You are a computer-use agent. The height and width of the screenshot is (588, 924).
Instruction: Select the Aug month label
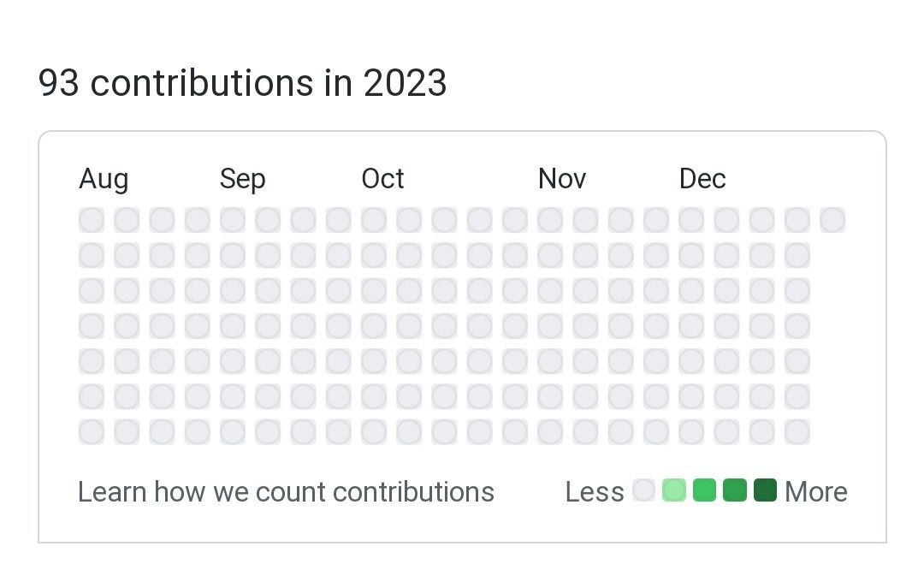(104, 178)
